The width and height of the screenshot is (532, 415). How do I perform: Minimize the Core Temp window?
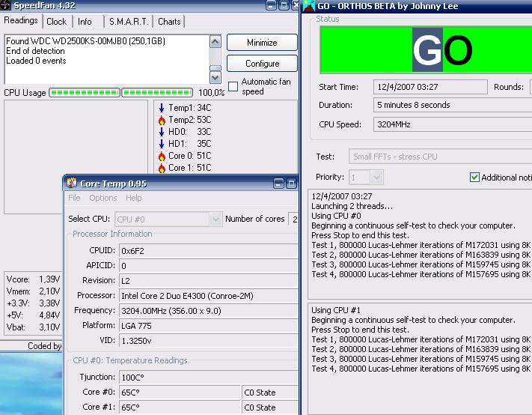coord(278,184)
